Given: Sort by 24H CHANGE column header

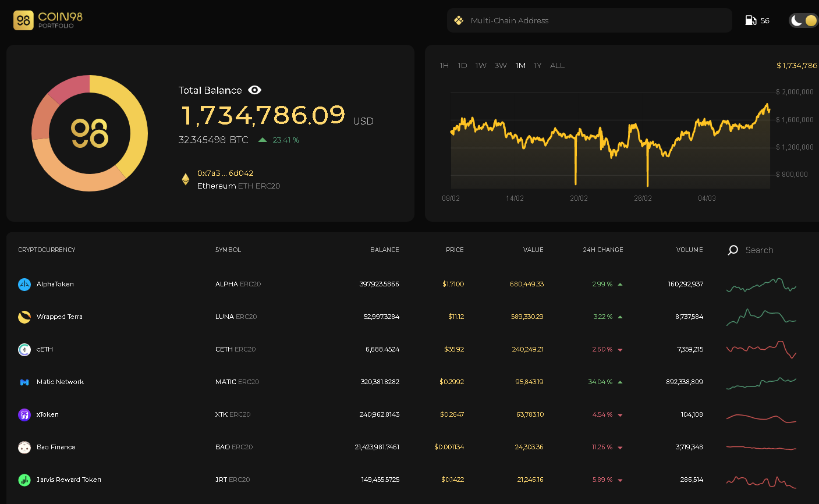Looking at the screenshot, I should [x=603, y=250].
